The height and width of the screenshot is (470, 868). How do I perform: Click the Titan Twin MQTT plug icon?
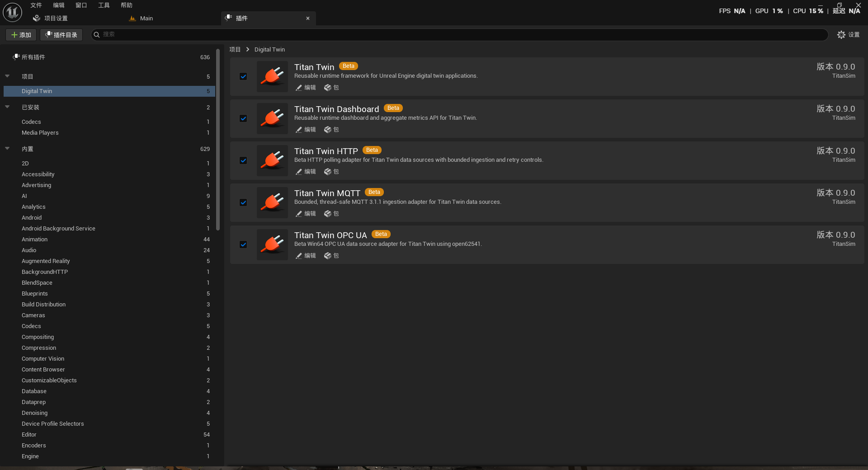[272, 202]
